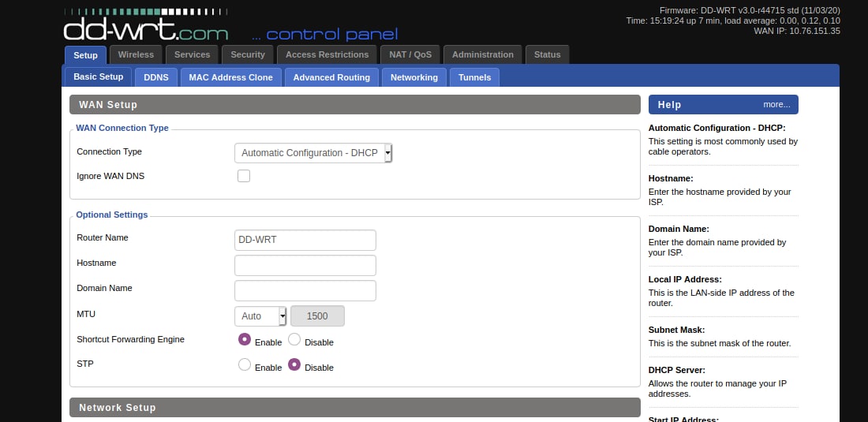868x422 pixels.
Task: Open the Administration tab
Action: (x=483, y=54)
